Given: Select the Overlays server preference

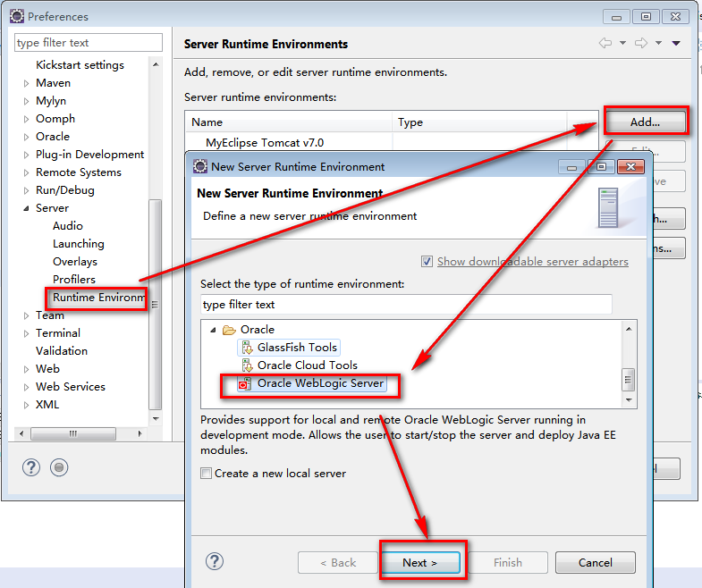Looking at the screenshot, I should click(75, 261).
